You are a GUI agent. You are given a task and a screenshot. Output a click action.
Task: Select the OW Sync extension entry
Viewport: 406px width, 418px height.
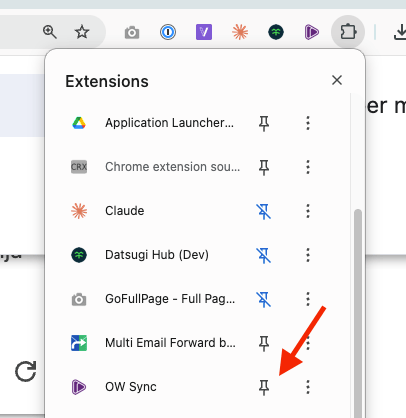131,387
